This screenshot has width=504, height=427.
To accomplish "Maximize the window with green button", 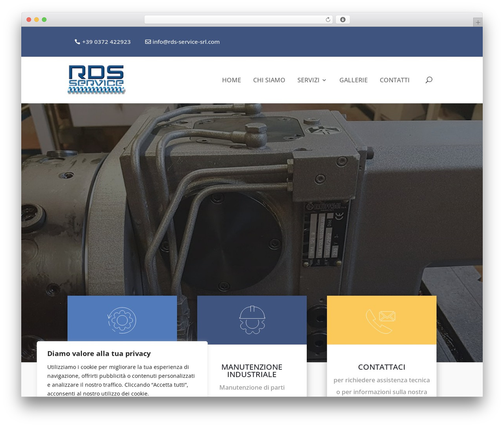I will 44,20.
